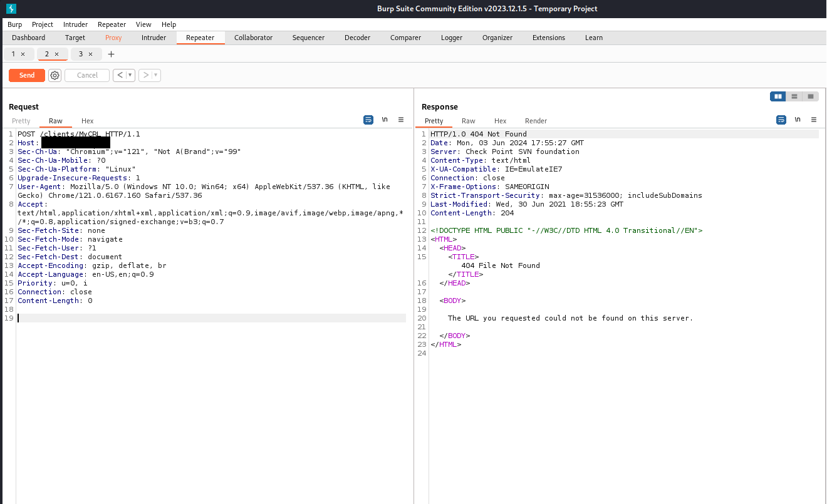The image size is (827, 504).
Task: Switch to the Decoder tab
Action: pyautogui.click(x=357, y=38)
